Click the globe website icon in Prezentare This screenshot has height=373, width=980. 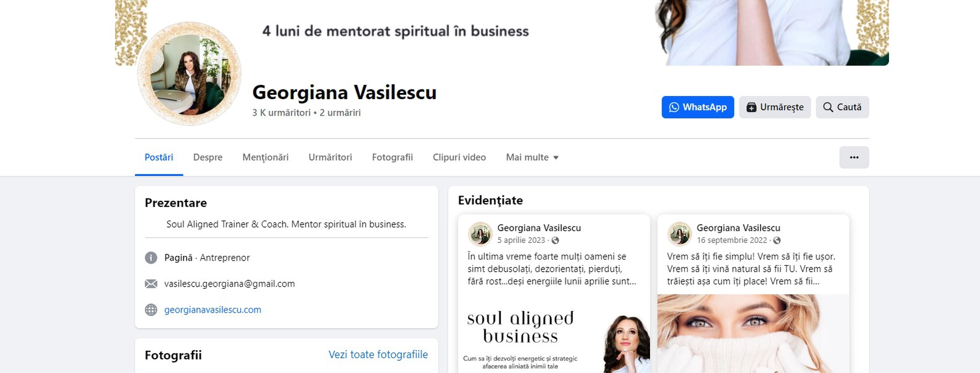(151, 310)
